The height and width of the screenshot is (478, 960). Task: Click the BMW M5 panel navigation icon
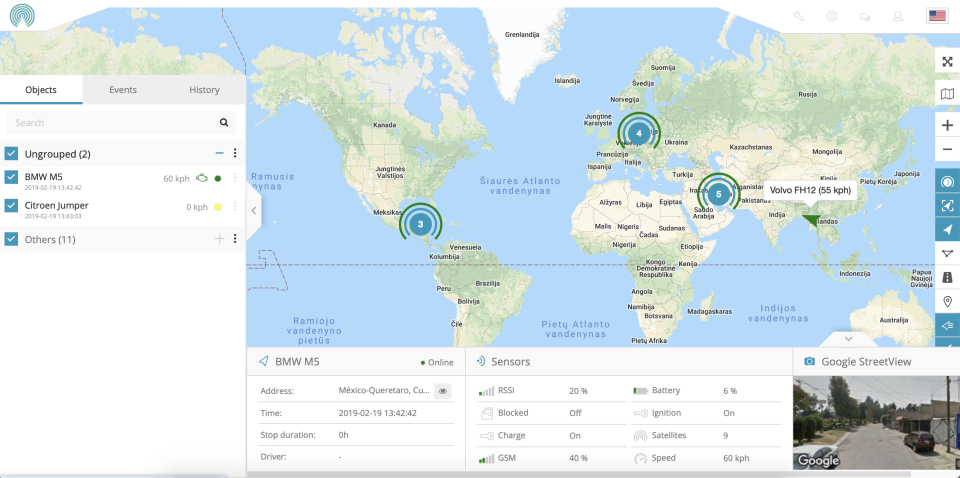pos(263,362)
